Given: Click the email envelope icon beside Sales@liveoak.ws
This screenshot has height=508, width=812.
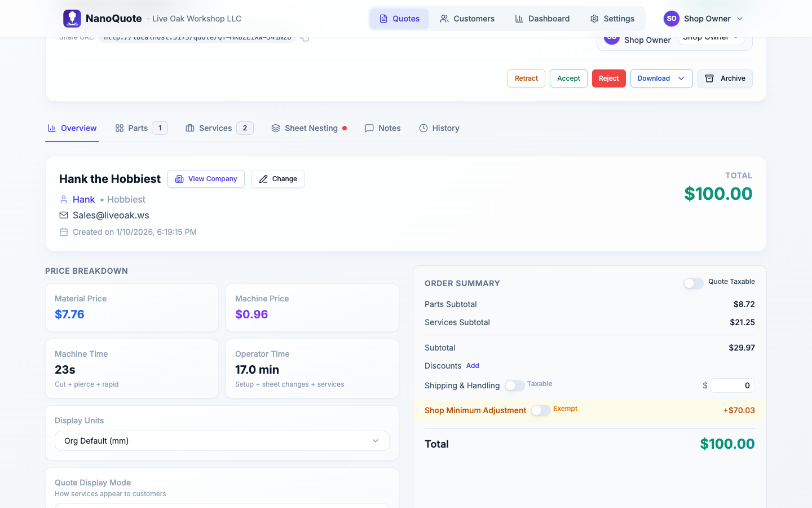Looking at the screenshot, I should pos(63,215).
